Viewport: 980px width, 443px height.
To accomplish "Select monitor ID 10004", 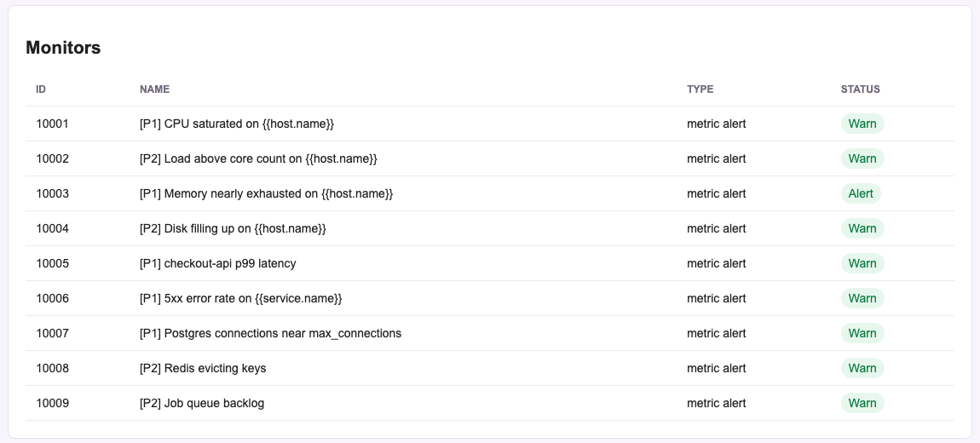I will 53,228.
